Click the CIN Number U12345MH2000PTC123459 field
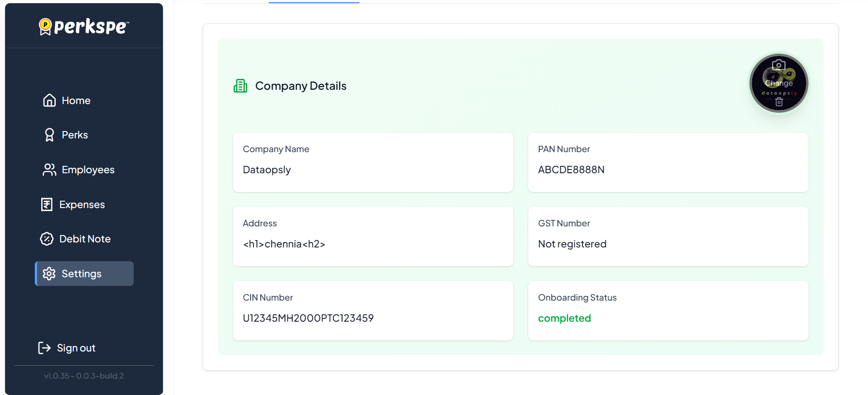This screenshot has height=395, width=868. [308, 318]
